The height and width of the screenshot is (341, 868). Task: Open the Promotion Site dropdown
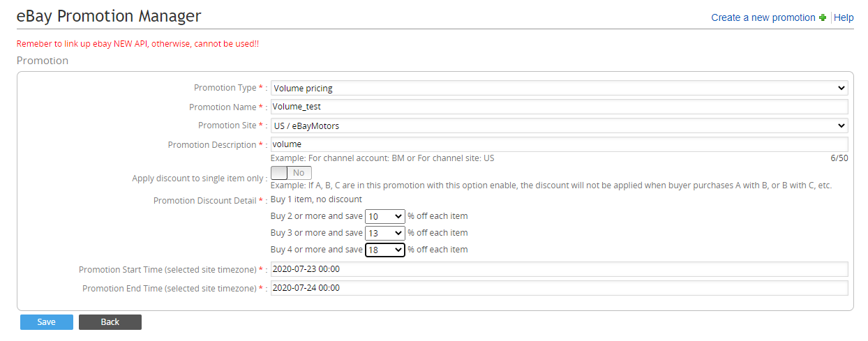tap(559, 126)
